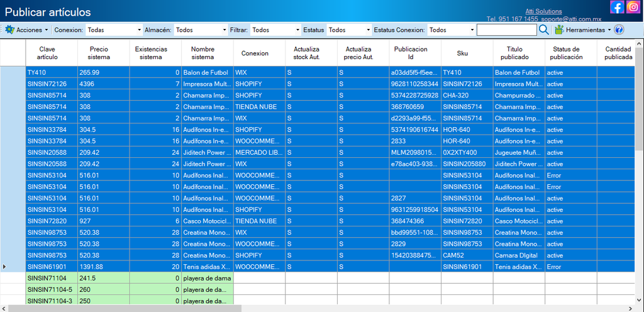Sort by Publicacion Id column header
Viewport: 644px width, 312px height.
[x=415, y=53]
